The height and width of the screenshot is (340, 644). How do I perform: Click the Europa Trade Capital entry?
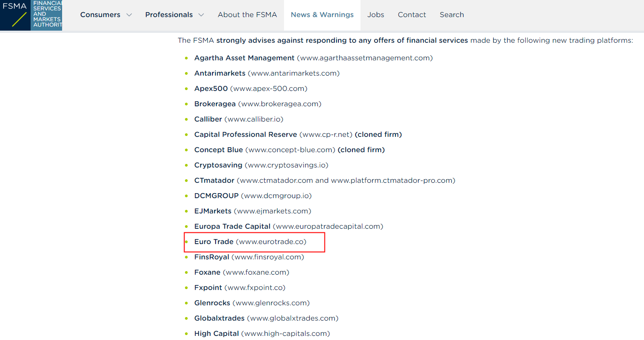coord(289,227)
